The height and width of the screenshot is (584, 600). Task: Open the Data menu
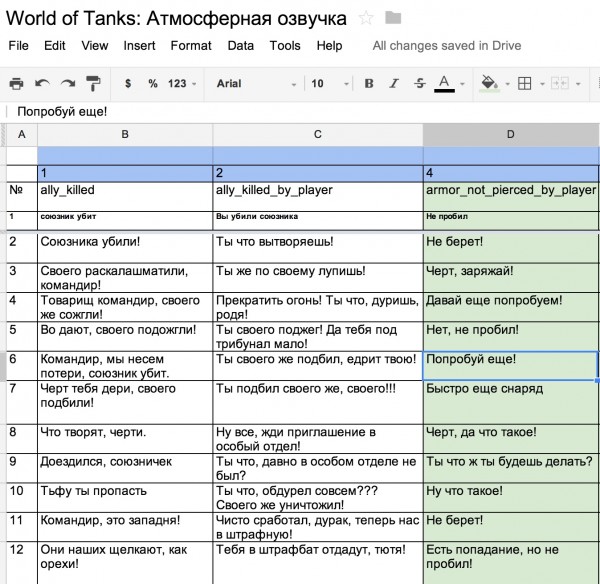tap(241, 46)
